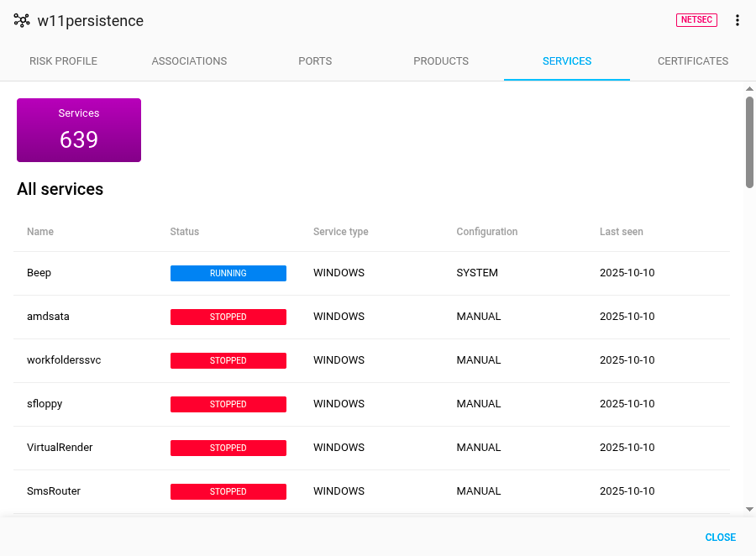Select the workfolderssvc service name
756x556 pixels.
point(64,360)
